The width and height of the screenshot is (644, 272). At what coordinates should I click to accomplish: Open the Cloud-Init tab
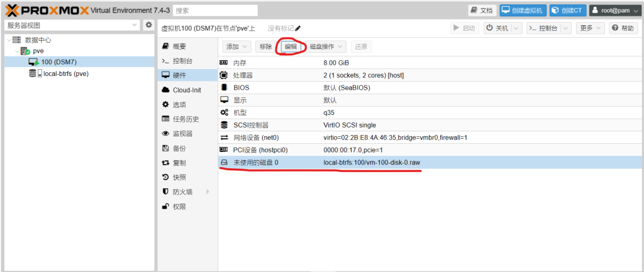(x=187, y=90)
